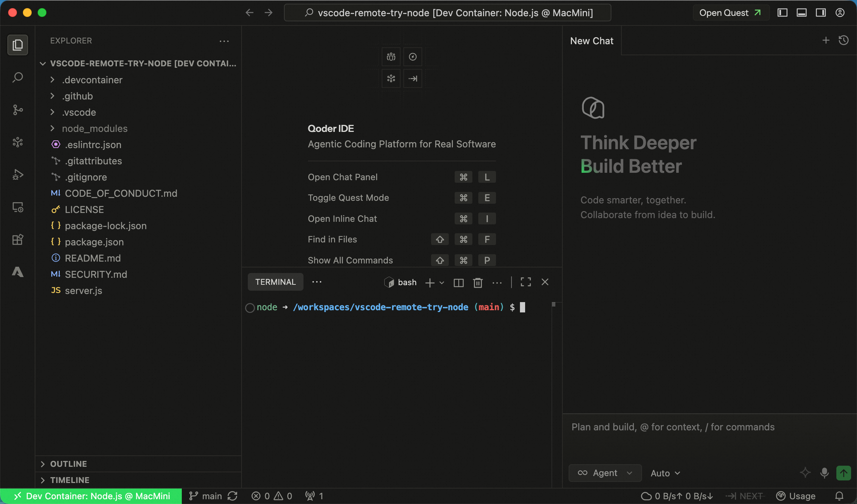Open terminal panel more actions ellipsis
The height and width of the screenshot is (504, 857).
click(x=497, y=283)
